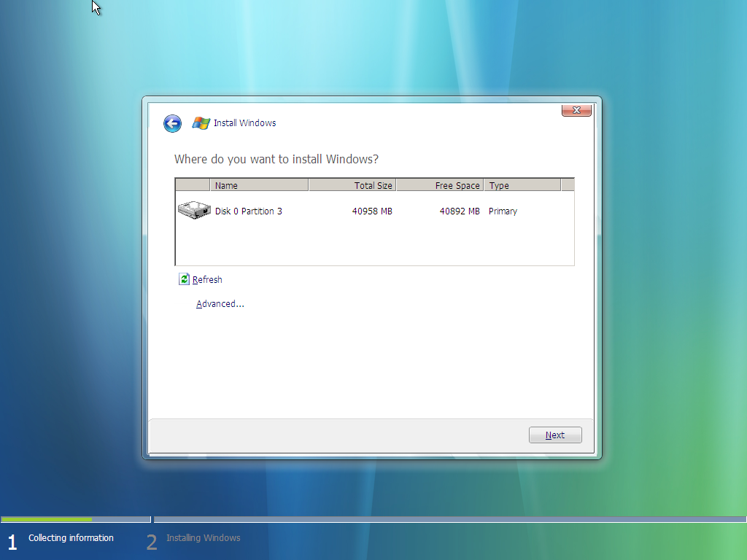747x560 pixels.
Task: Refresh the partition list via Refresh link
Action: click(x=207, y=279)
